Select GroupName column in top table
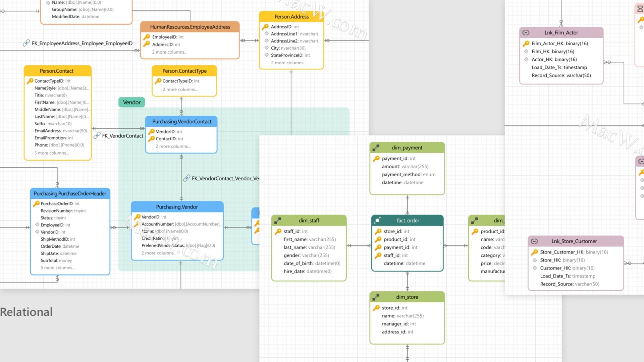The height and width of the screenshot is (362, 644). click(x=83, y=9)
